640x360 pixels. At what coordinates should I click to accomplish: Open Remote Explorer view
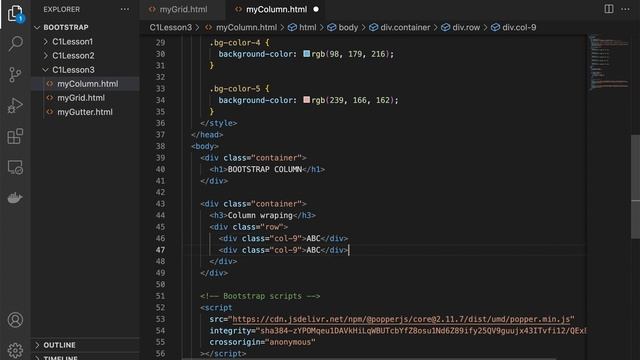(x=15, y=167)
